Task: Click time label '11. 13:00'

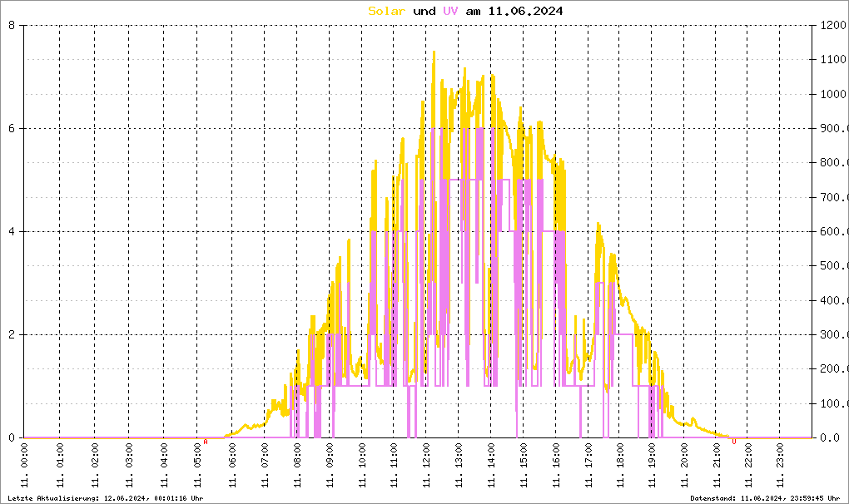Action: (x=459, y=465)
